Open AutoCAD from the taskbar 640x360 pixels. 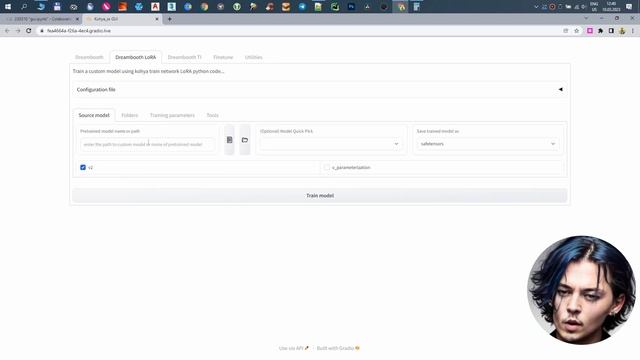coord(155,7)
